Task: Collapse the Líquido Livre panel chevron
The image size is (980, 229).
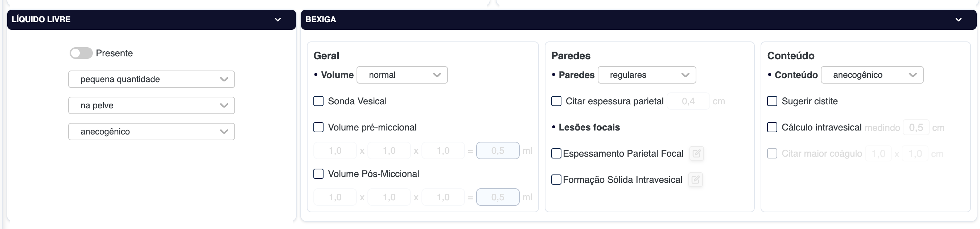Action: point(278,19)
